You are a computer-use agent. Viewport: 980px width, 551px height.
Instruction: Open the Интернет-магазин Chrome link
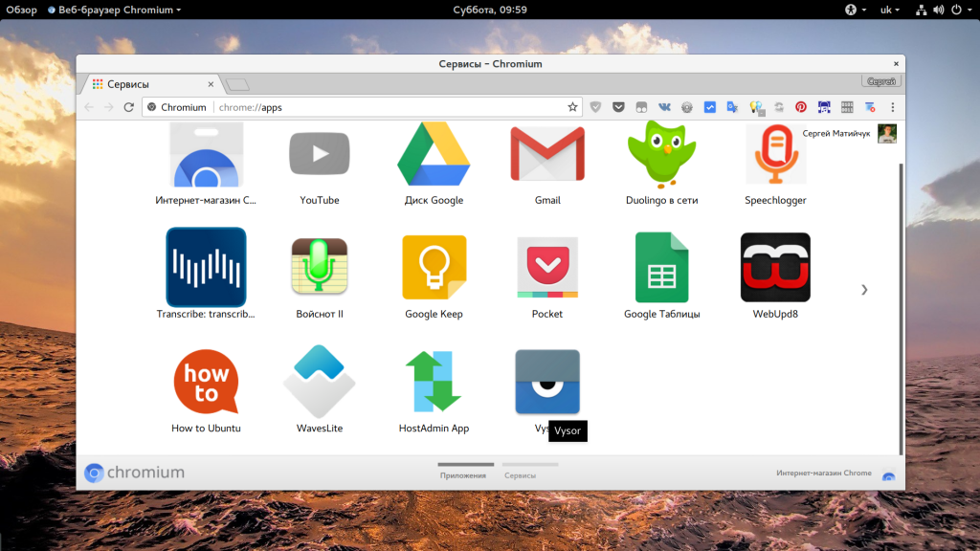[824, 474]
